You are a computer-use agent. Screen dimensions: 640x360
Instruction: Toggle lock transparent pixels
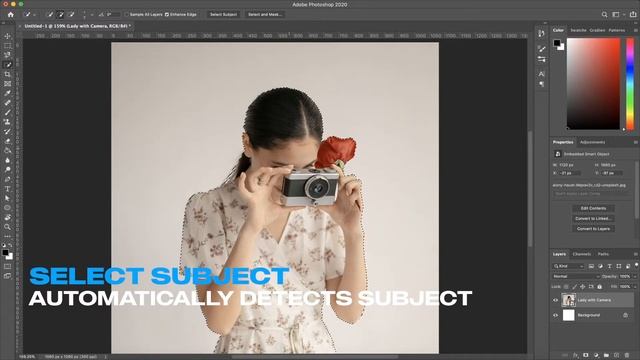pyautogui.click(x=566, y=287)
